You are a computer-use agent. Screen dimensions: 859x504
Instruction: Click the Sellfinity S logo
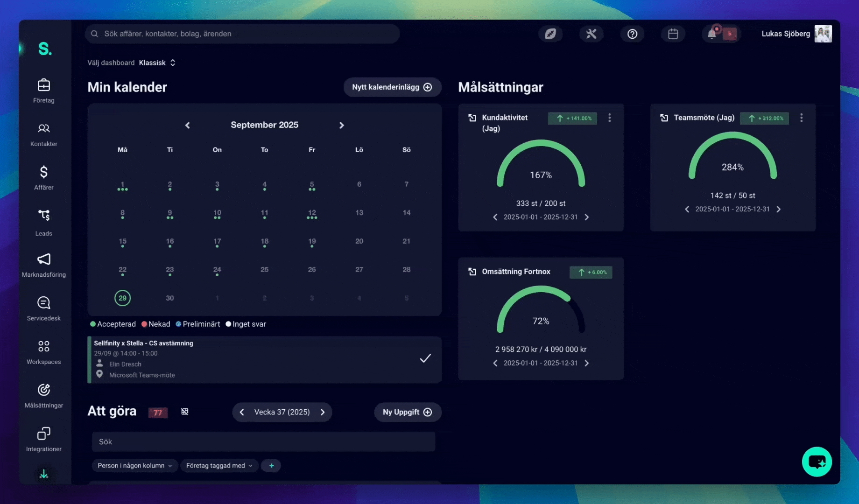[x=45, y=49]
